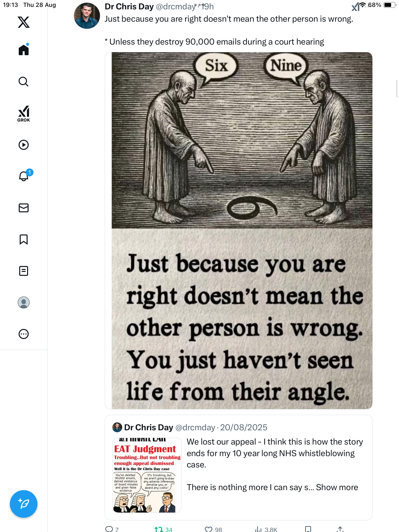The image size is (399, 532).
Task: Open the EAT Judgment thumbnail
Action: click(147, 475)
